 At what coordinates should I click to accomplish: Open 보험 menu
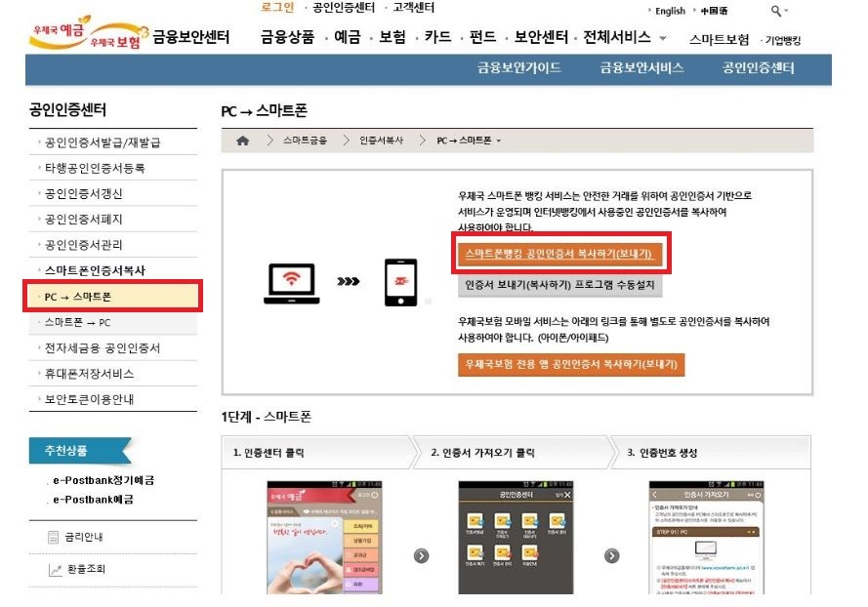(x=393, y=37)
